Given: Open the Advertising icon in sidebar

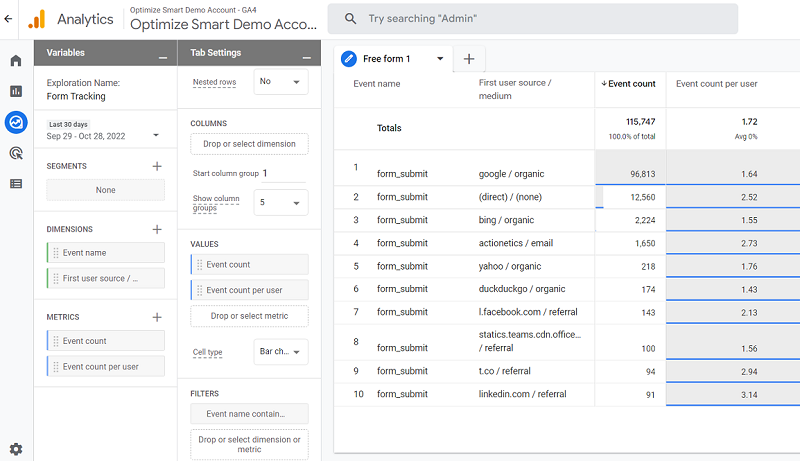Looking at the screenshot, I should coord(16,153).
